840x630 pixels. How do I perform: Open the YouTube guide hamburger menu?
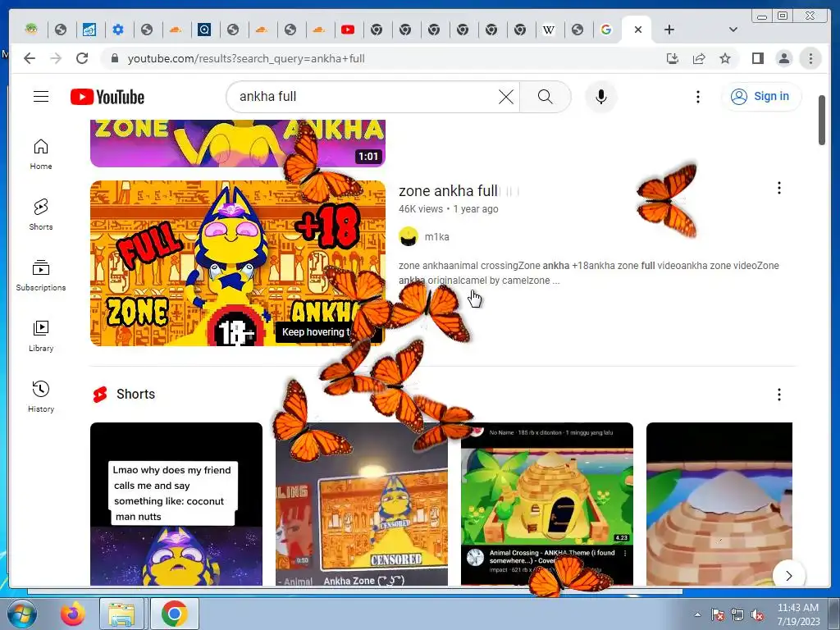[x=41, y=97]
